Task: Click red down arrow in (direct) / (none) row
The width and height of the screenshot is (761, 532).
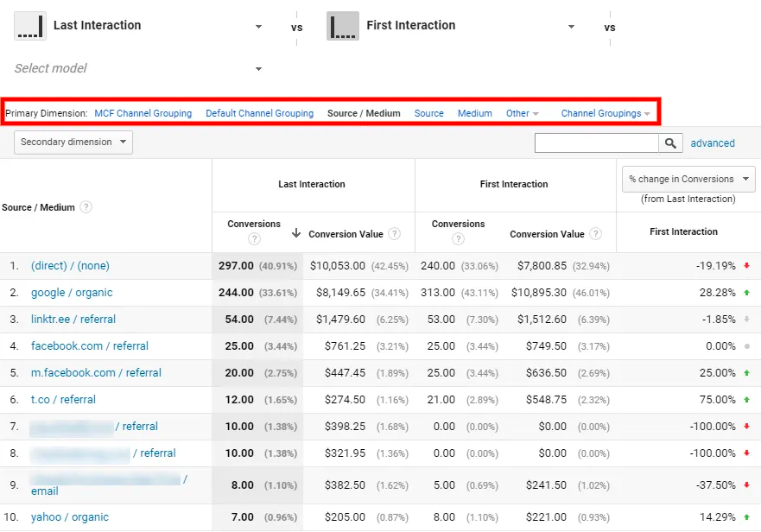Action: coord(747,265)
